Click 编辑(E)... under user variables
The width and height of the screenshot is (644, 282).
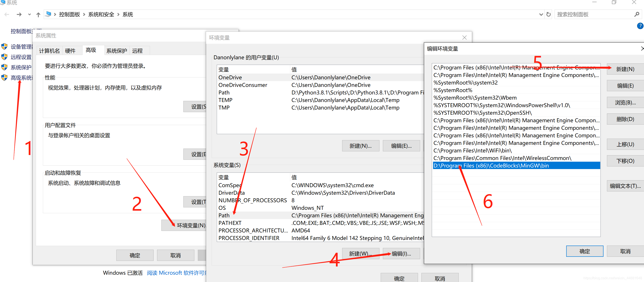401,146
